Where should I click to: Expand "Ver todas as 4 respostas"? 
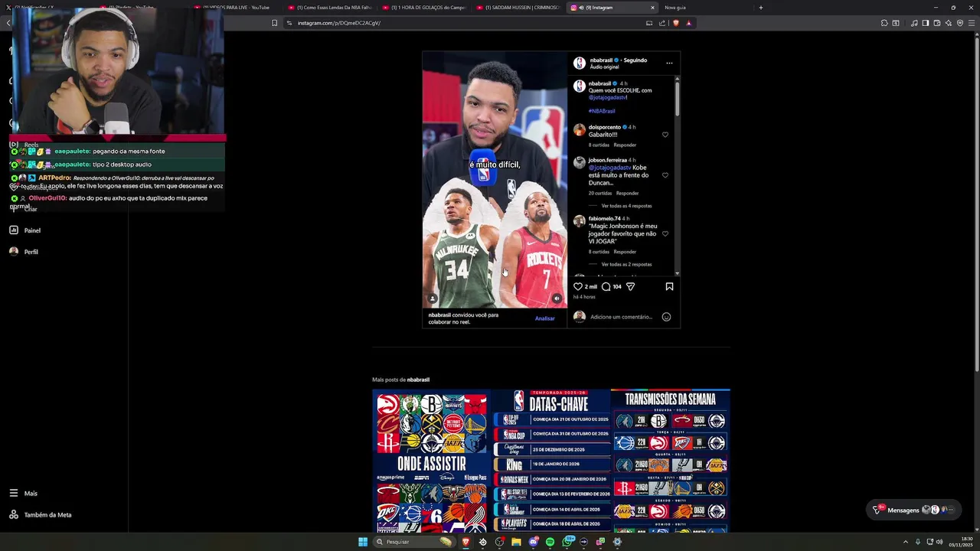pyautogui.click(x=626, y=206)
